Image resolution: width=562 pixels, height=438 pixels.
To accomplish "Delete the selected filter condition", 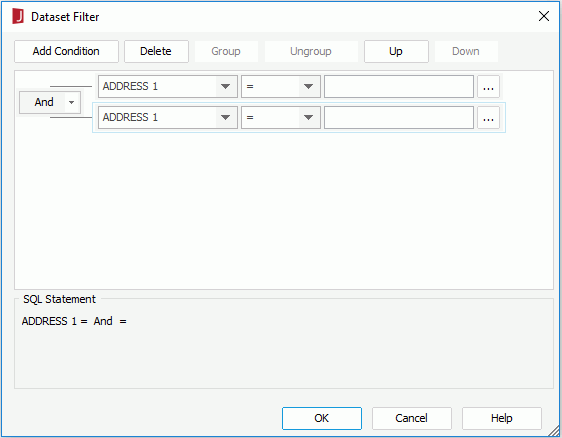I will (156, 51).
